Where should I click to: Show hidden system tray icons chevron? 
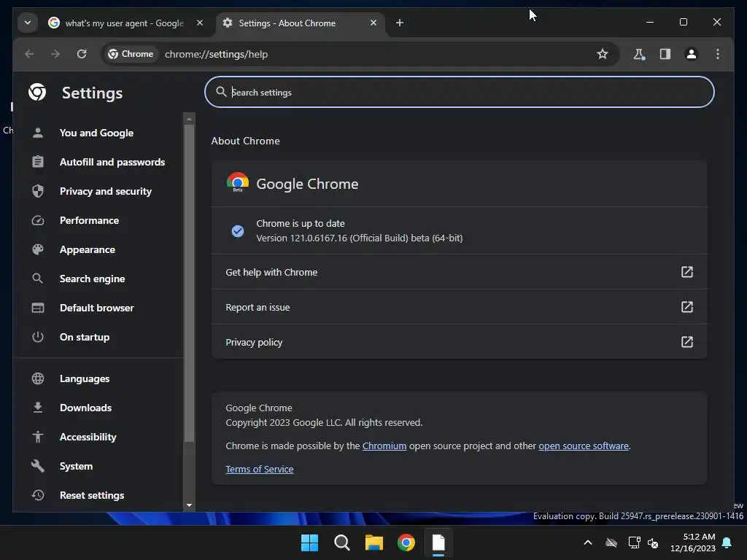[x=588, y=542]
